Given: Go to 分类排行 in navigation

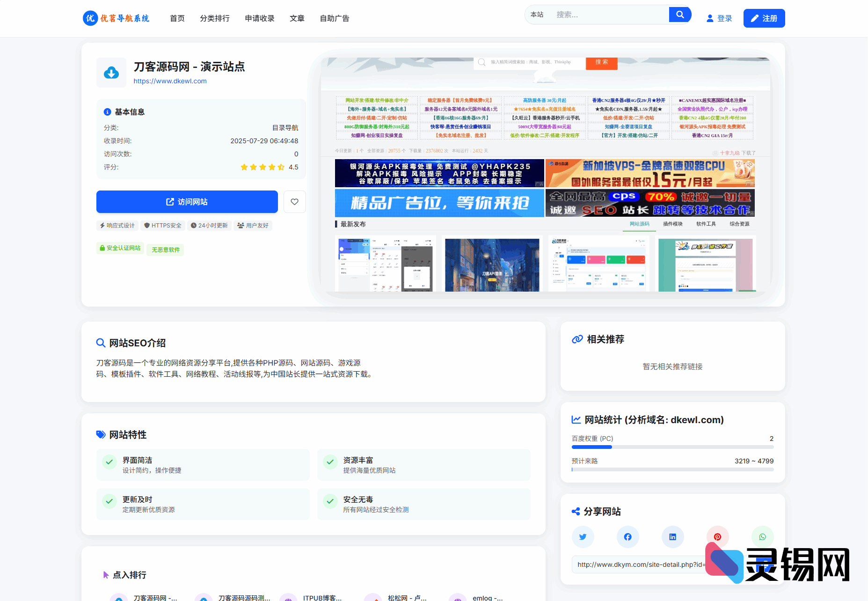Looking at the screenshot, I should click(214, 18).
